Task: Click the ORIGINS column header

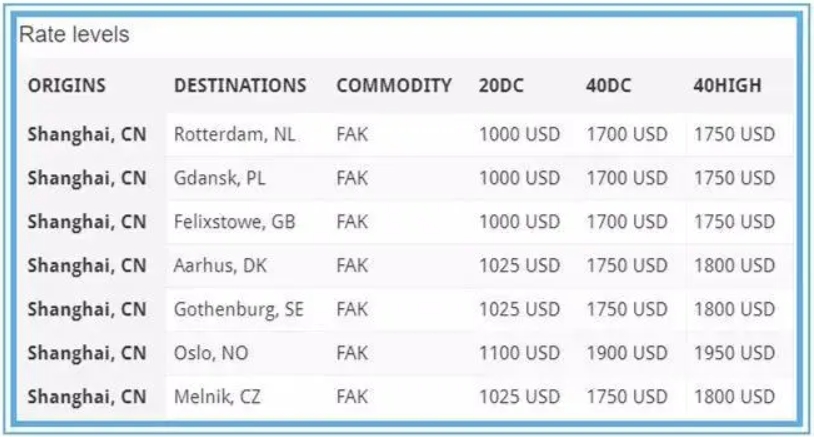Action: pyautogui.click(x=66, y=85)
